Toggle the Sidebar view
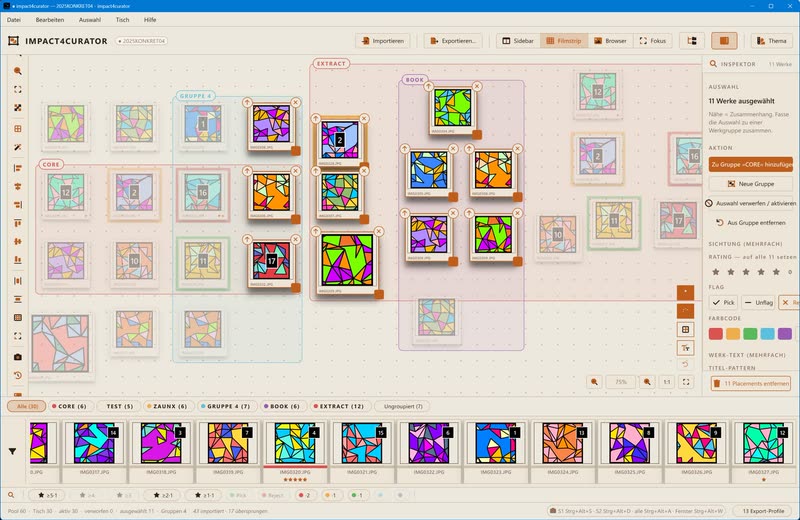Image resolution: width=800 pixels, height=520 pixels. coord(518,41)
